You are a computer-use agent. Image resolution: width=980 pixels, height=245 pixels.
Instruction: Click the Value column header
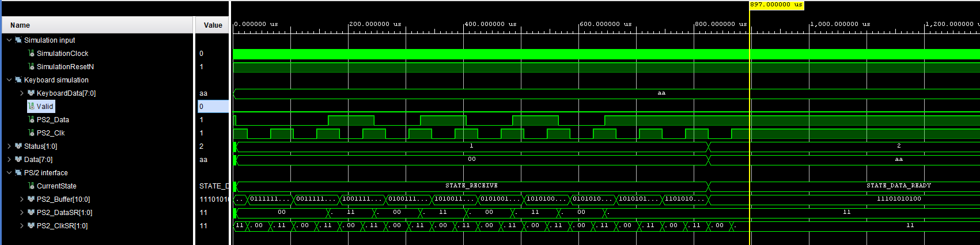tap(213, 25)
